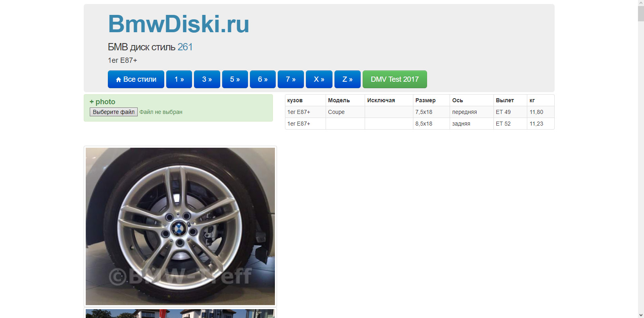Select the ET 52 offset cell
The height and width of the screenshot is (318, 644).
(x=503, y=124)
